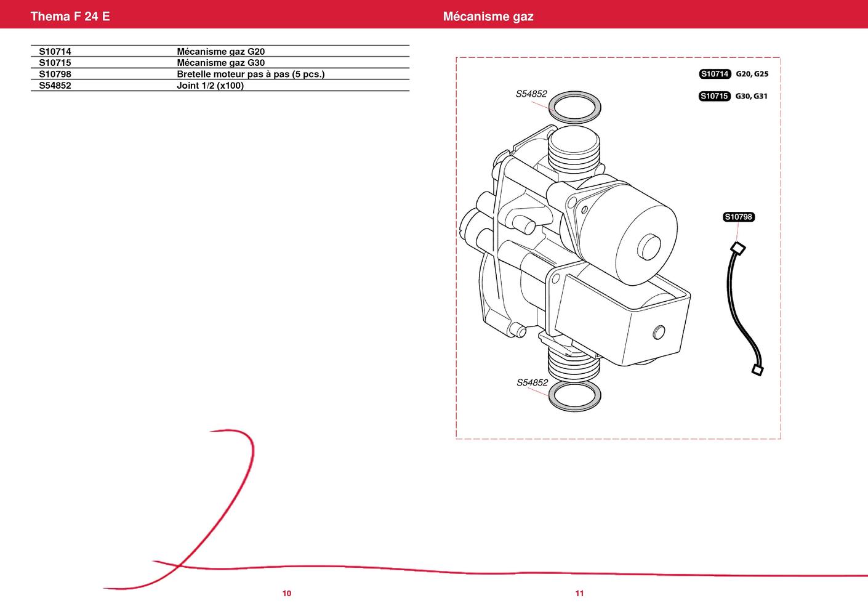This screenshot has height=614, width=868.
Task: Click the lower S54852 italic label
Action: (532, 382)
